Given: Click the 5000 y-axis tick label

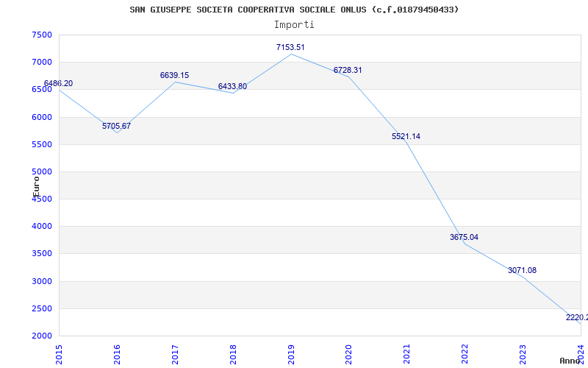Looking at the screenshot, I should click(42, 172).
